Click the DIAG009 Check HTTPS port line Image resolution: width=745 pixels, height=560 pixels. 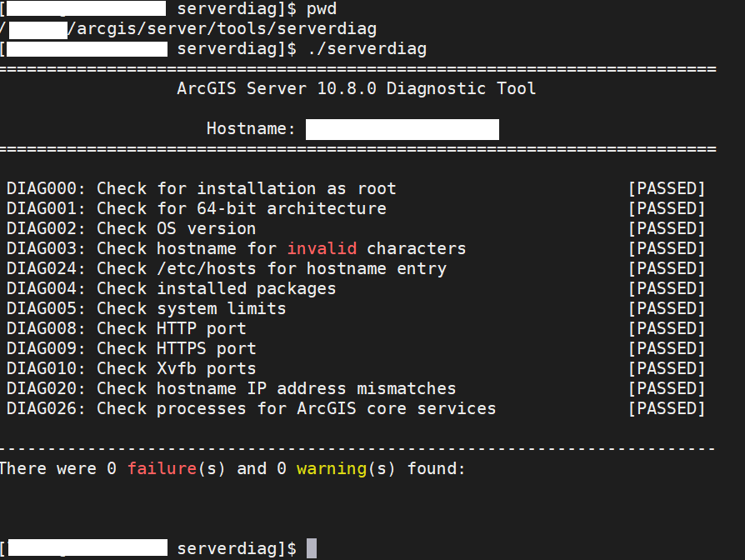(x=131, y=348)
